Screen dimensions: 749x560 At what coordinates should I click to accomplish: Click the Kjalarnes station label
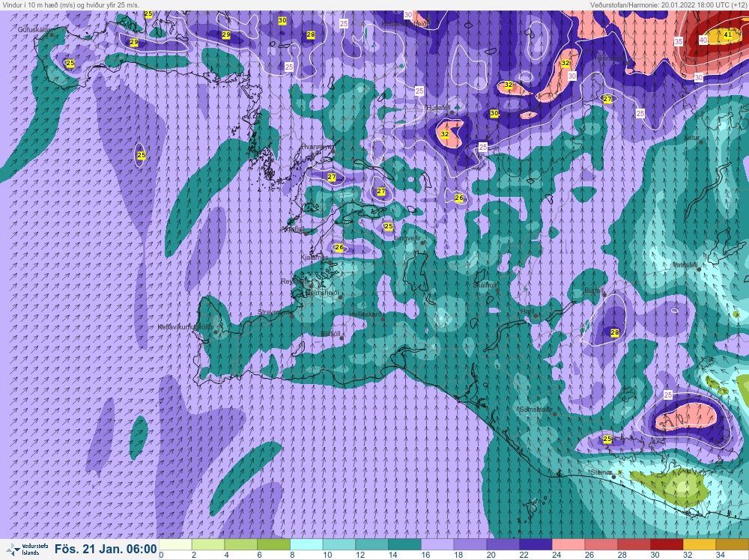pyautogui.click(x=315, y=258)
